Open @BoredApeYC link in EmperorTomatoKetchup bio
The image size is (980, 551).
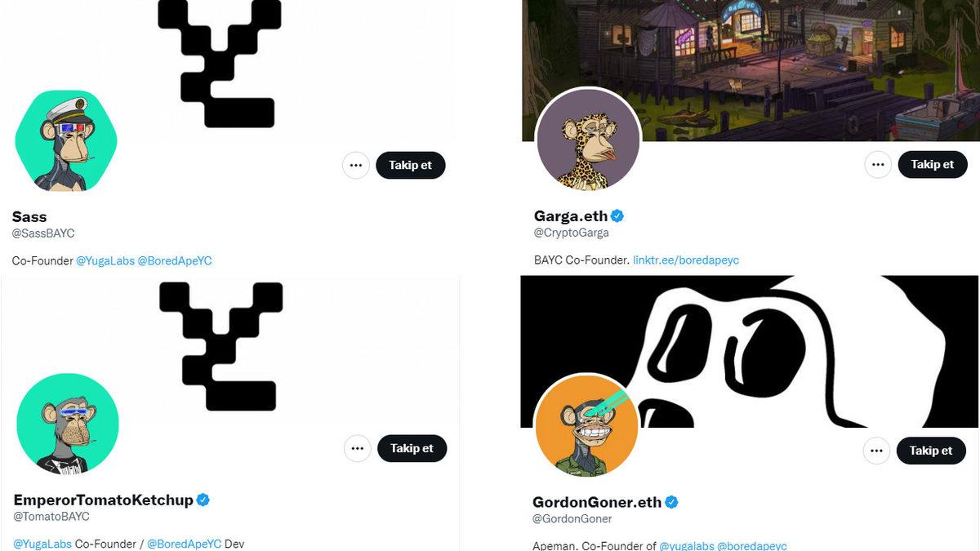185,544
